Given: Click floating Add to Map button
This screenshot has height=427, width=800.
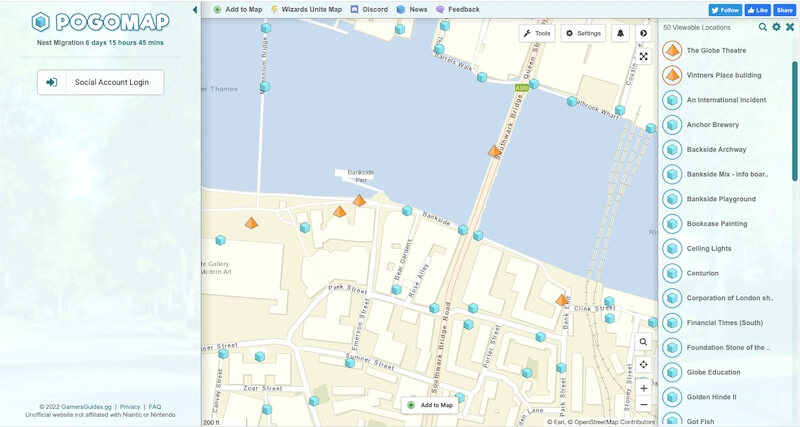Looking at the screenshot, I should (431, 405).
